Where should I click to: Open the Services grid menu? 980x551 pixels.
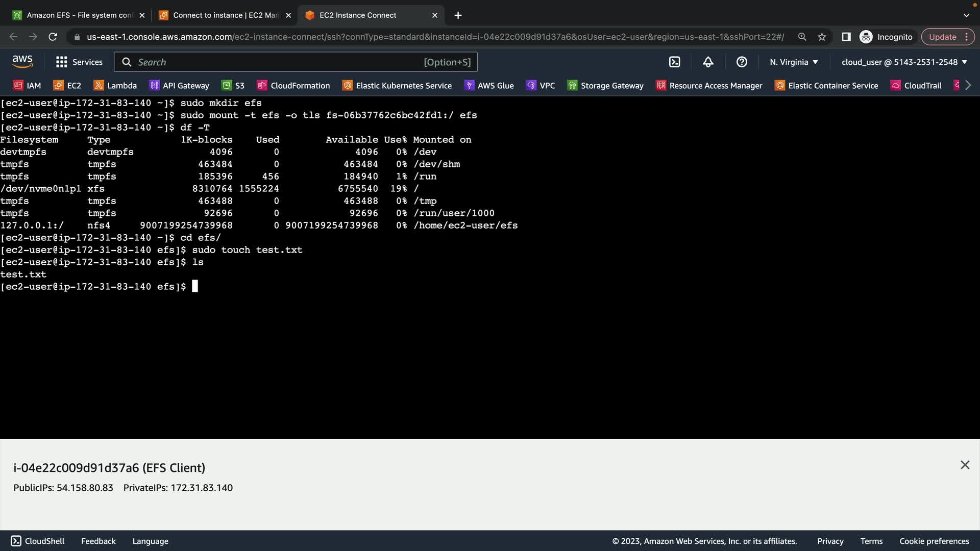pyautogui.click(x=79, y=62)
